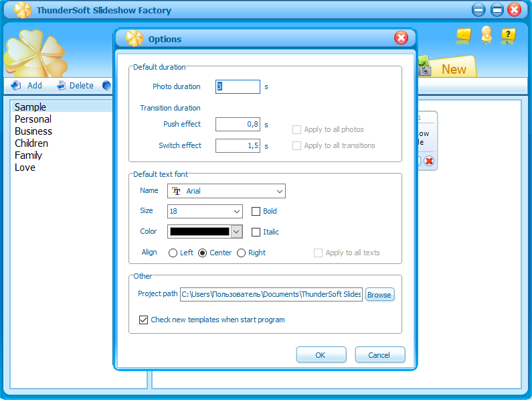
Task: Click the Switch effect duration field
Action: [238, 145]
